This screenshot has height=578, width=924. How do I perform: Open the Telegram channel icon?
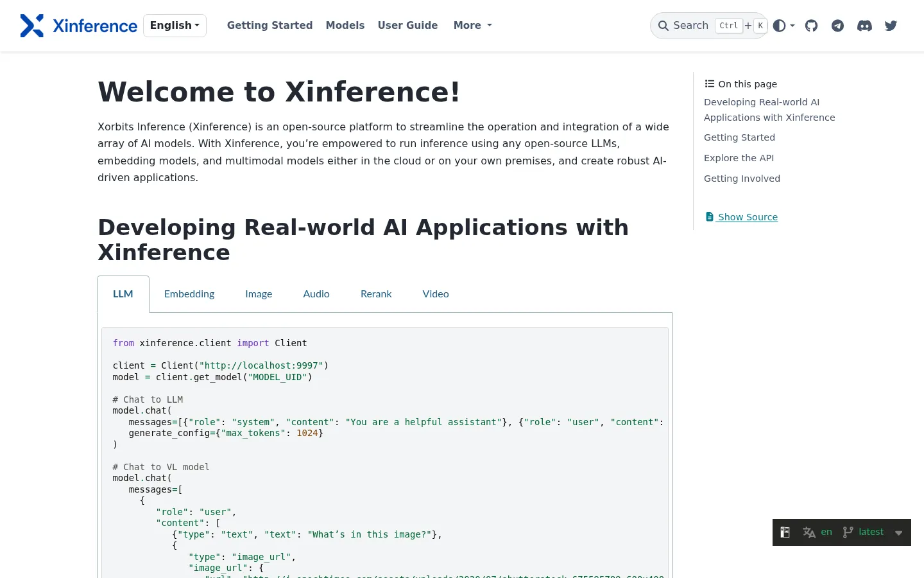pyautogui.click(x=837, y=26)
